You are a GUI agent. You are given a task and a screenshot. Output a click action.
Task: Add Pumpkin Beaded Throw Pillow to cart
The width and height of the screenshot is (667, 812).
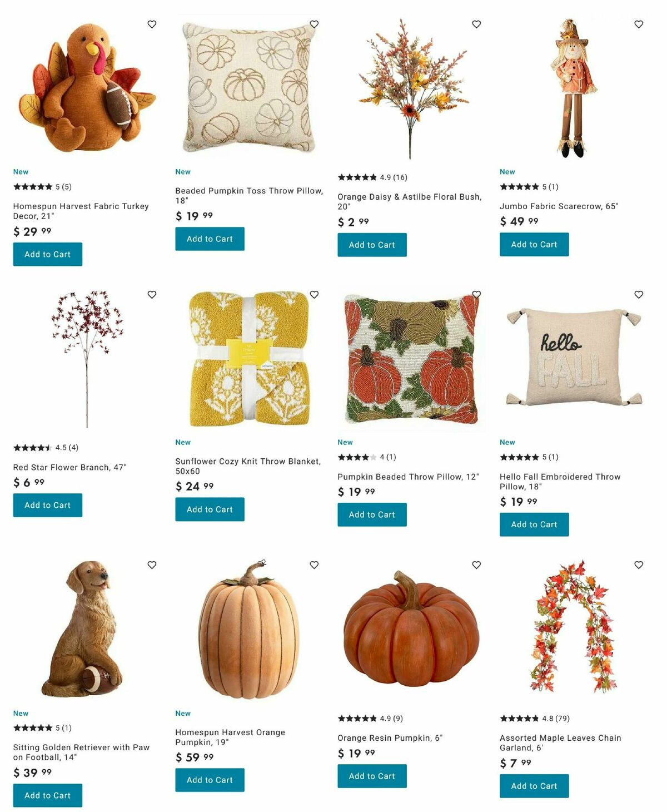[372, 515]
